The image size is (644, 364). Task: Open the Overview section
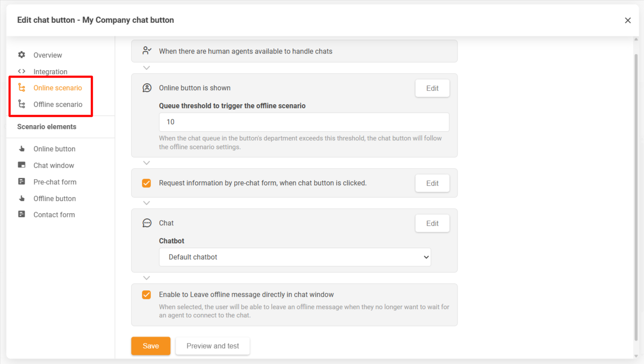(x=47, y=55)
